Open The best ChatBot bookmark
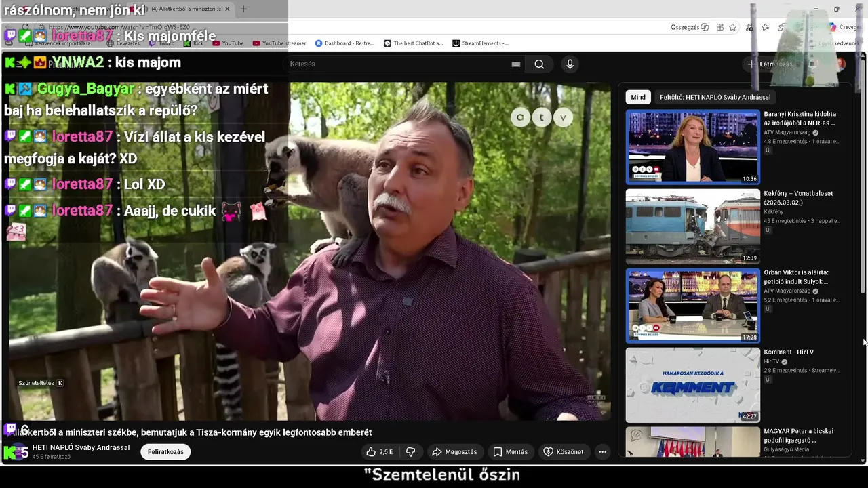This screenshot has width=868, height=488. 413,43
